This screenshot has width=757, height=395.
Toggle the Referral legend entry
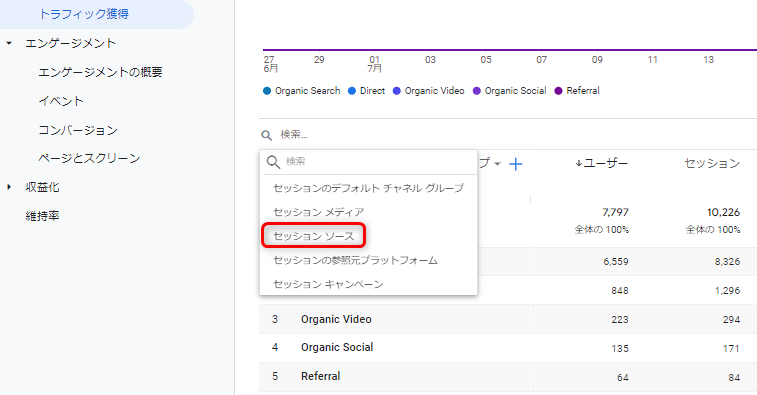pyautogui.click(x=577, y=91)
